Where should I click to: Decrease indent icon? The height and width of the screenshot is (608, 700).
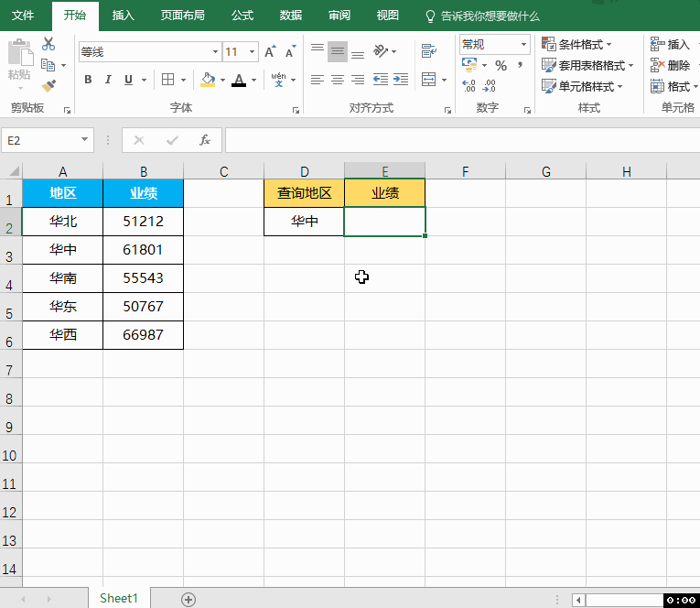(381, 80)
